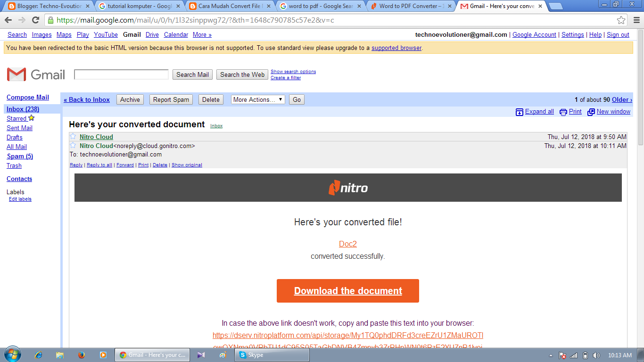Click Search Mail button
This screenshot has width=644, height=362.
point(192,74)
